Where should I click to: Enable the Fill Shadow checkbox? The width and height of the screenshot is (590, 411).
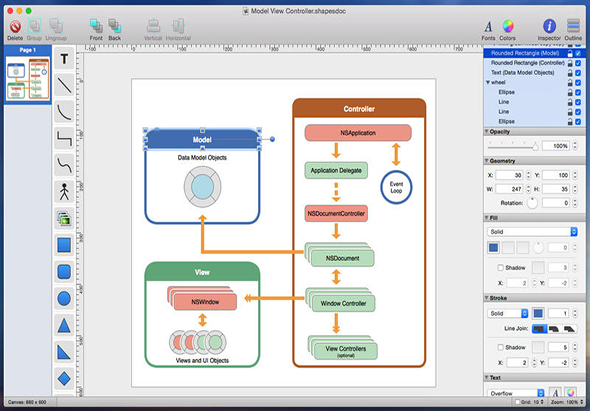coord(500,268)
